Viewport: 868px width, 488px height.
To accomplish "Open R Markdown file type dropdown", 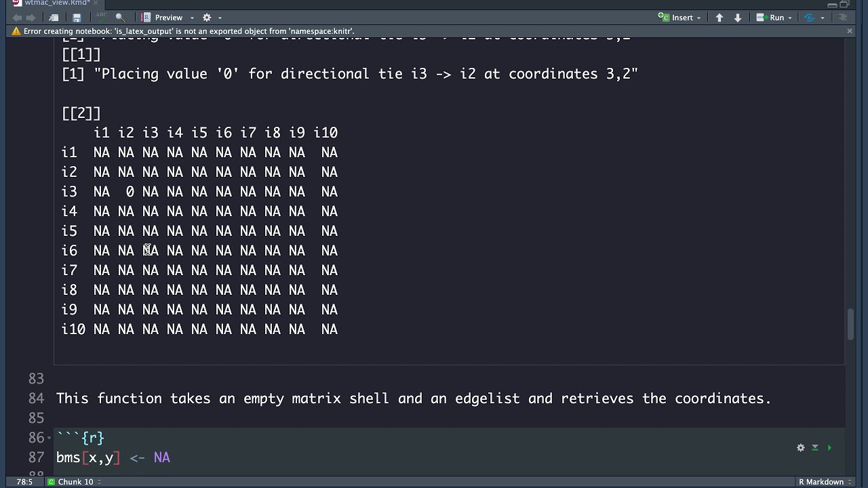I will point(825,482).
